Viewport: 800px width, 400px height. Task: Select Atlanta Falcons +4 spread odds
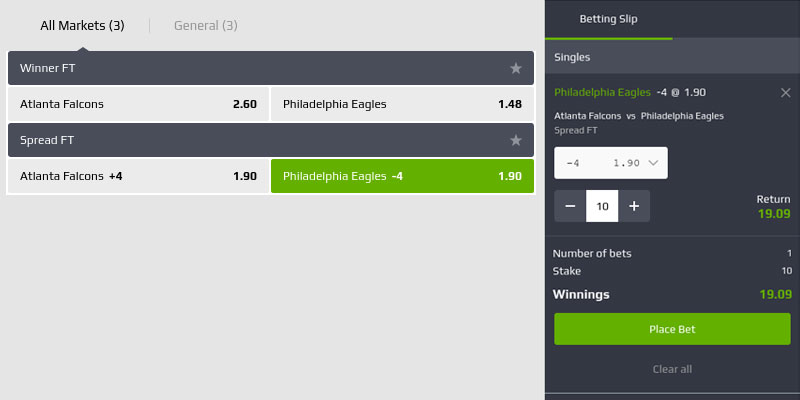[x=138, y=176]
